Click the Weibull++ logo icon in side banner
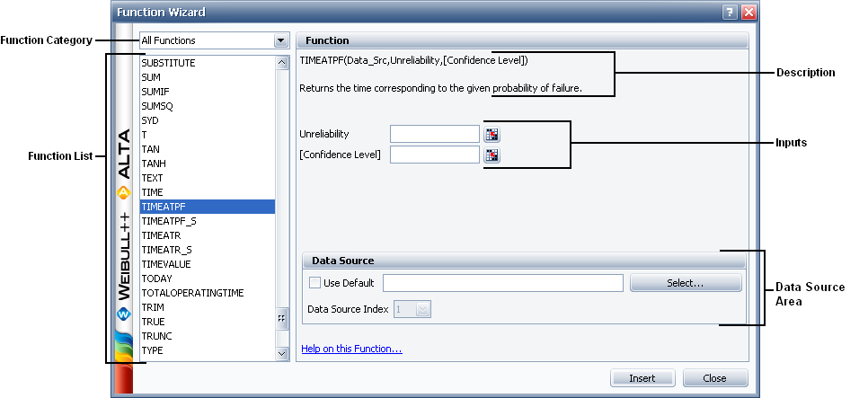The width and height of the screenshot is (868, 398). pyautogui.click(x=124, y=314)
